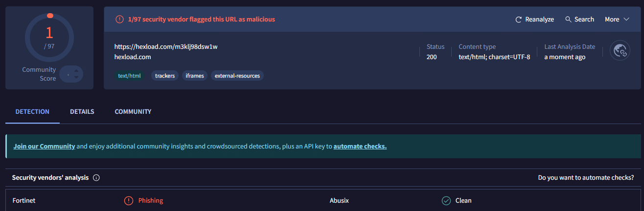Screen dimensions: 644x211
Task: Upvote the community score
Action: [x=76, y=70]
